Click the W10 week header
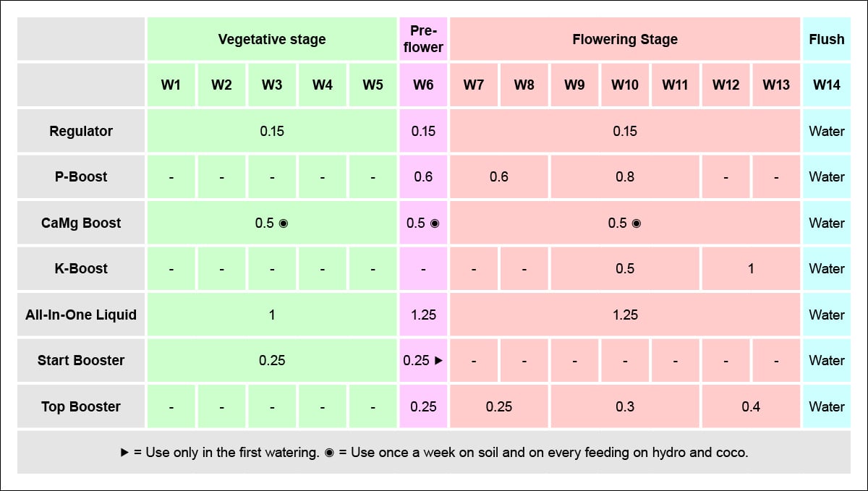This screenshot has width=868, height=491. coord(625,85)
